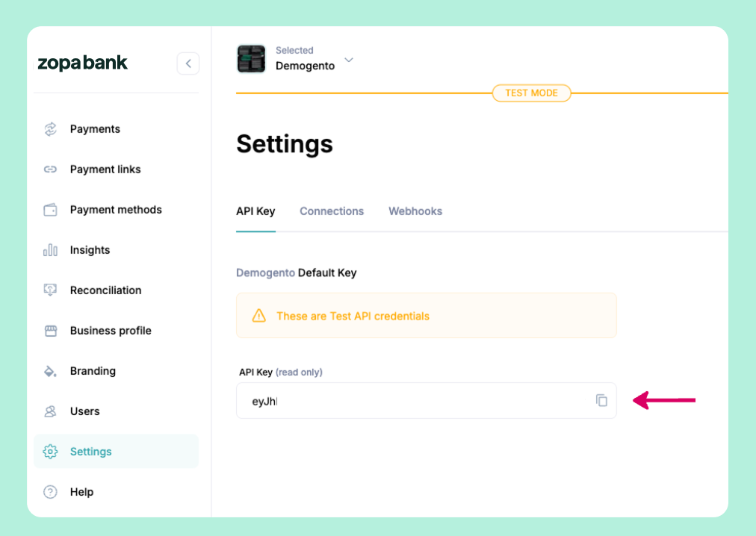Click the Branding paint bucket icon

point(51,371)
